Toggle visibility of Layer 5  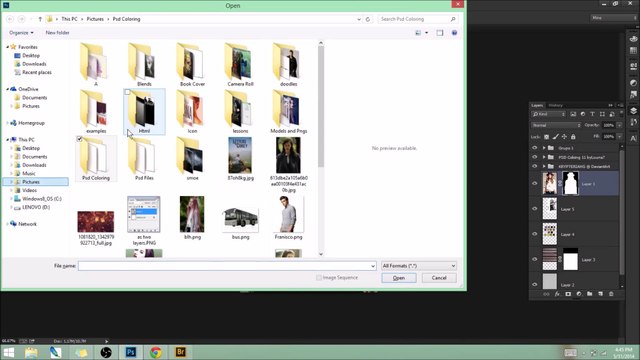click(535, 209)
